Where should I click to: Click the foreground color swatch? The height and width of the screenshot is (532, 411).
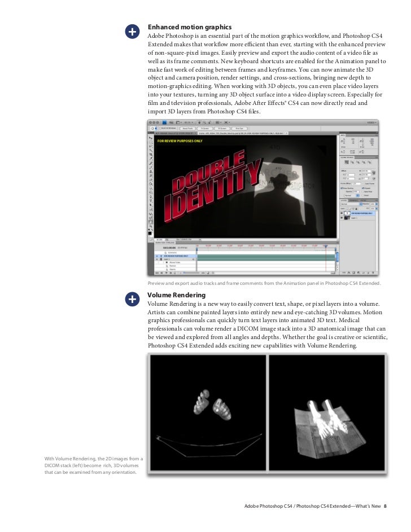[150, 233]
